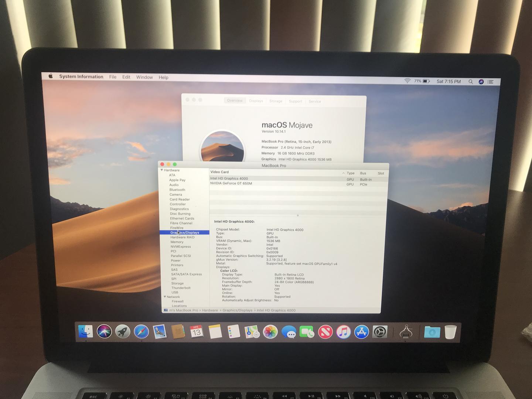The image size is (532, 399).
Task: Select USB in sidebar
Action: pos(175,292)
